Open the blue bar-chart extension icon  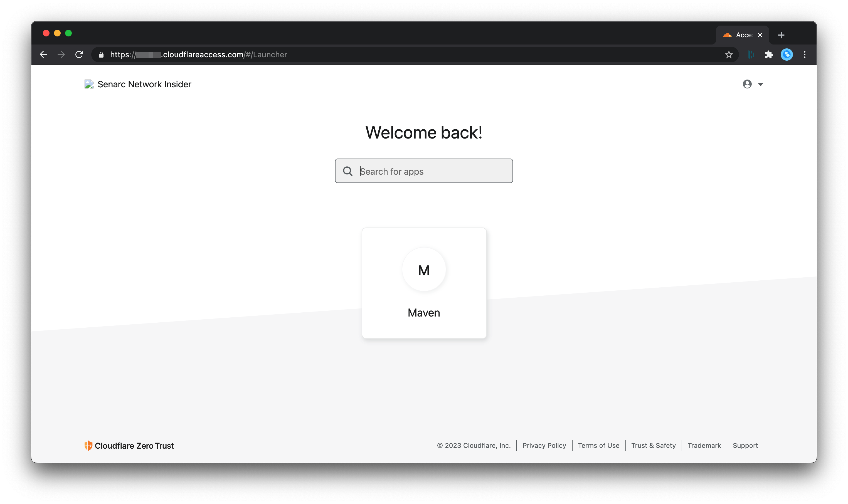pyautogui.click(x=751, y=55)
